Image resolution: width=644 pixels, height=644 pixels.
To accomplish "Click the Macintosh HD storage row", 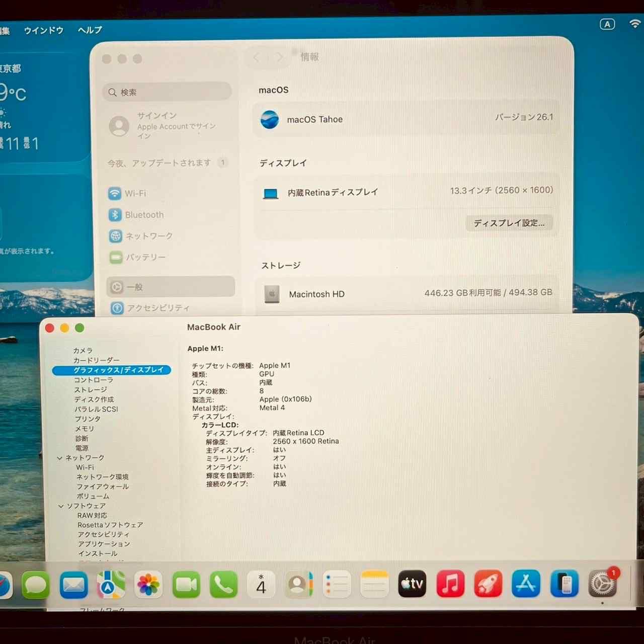I will click(408, 294).
